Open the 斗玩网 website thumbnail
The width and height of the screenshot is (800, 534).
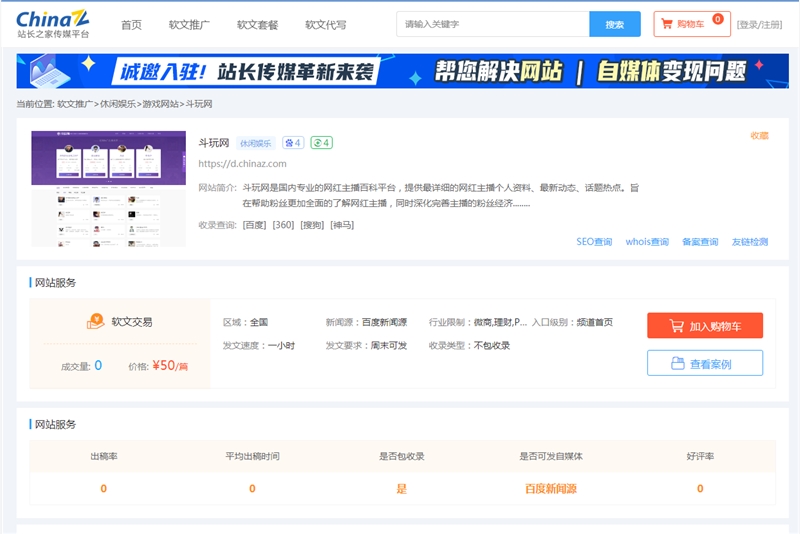click(108, 189)
